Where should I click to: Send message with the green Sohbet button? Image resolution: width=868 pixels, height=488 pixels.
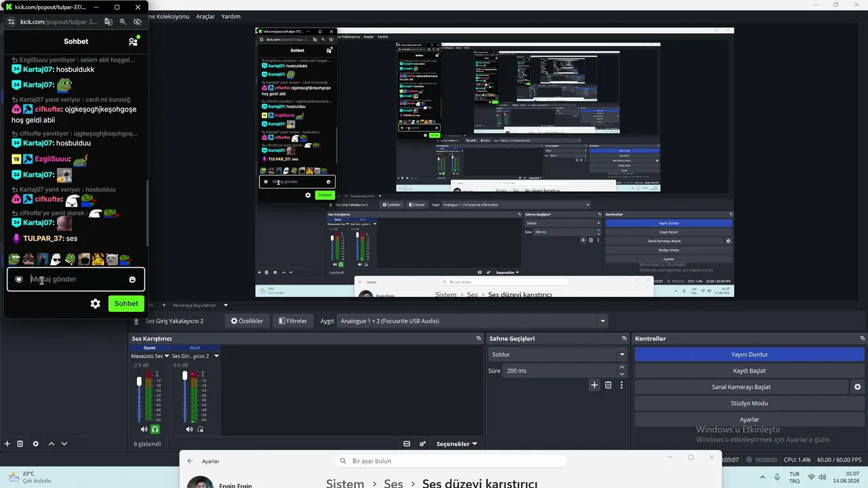pos(126,304)
